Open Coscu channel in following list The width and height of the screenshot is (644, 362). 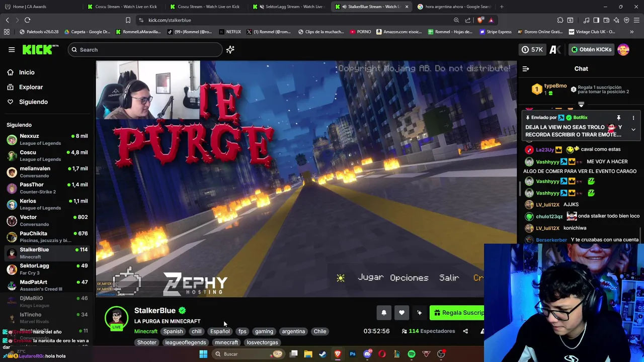48,155
